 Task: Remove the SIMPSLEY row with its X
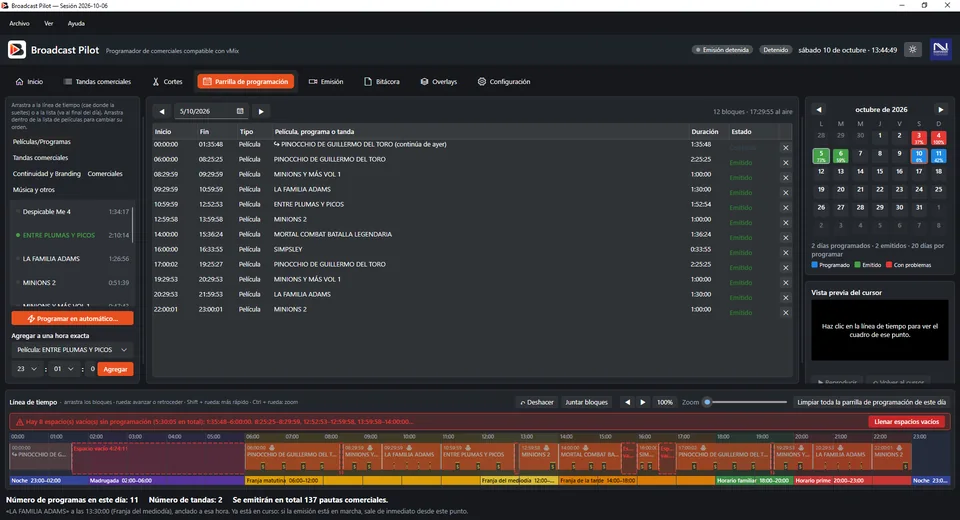click(x=786, y=252)
